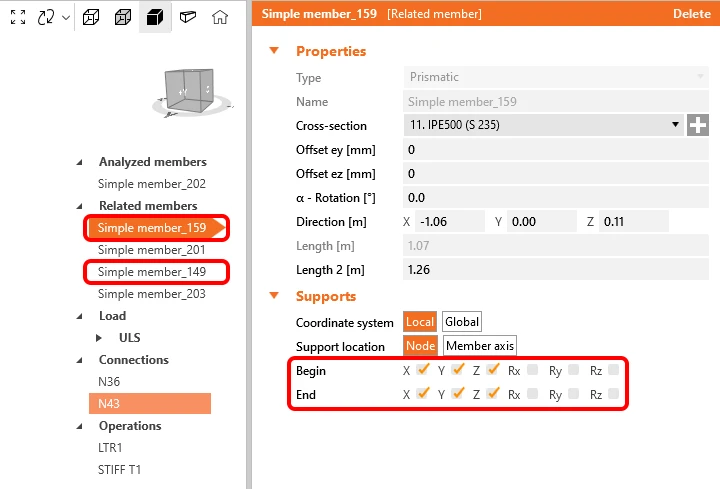
Task: Select the wireframe view cube icon
Action: (91, 17)
